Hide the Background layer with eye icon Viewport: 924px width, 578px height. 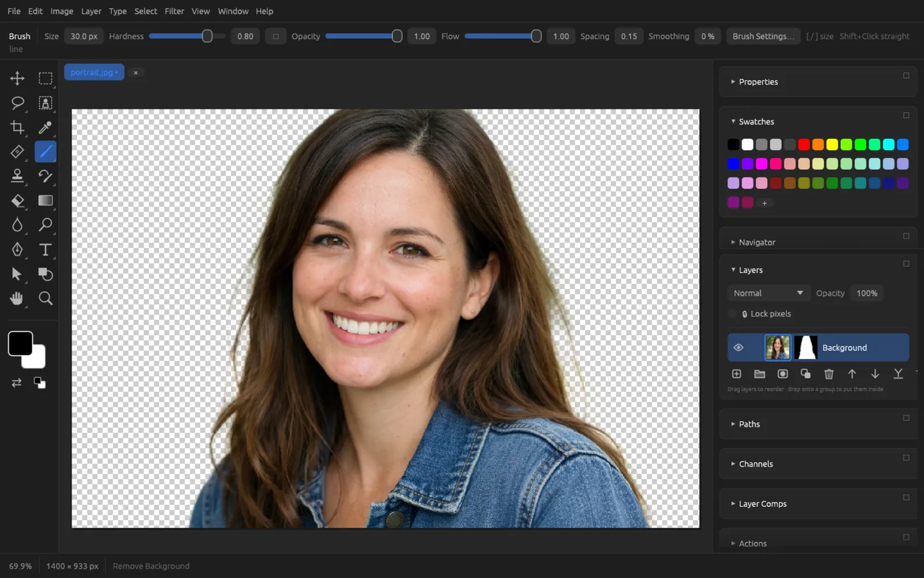(x=738, y=347)
